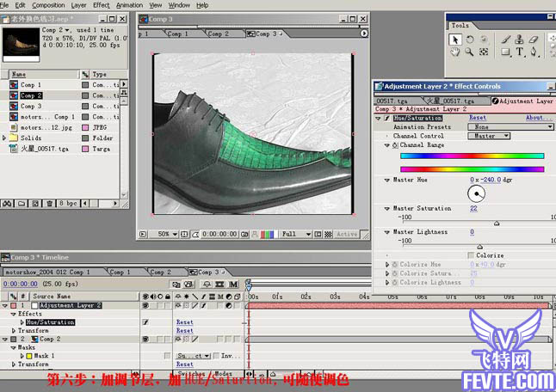Click the RGB channels icon in Comp viewer
Image resolution: width=556 pixels, height=392 pixels.
point(268,234)
